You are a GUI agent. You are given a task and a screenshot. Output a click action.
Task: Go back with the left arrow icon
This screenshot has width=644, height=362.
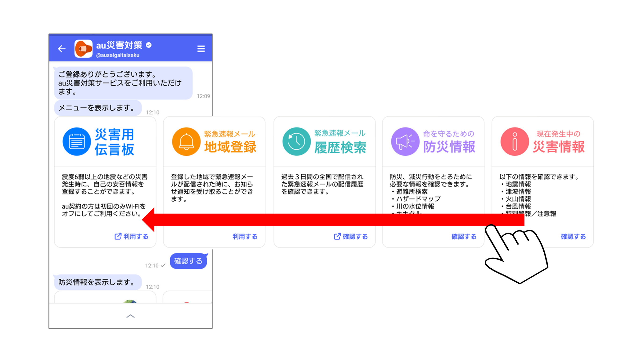point(62,48)
